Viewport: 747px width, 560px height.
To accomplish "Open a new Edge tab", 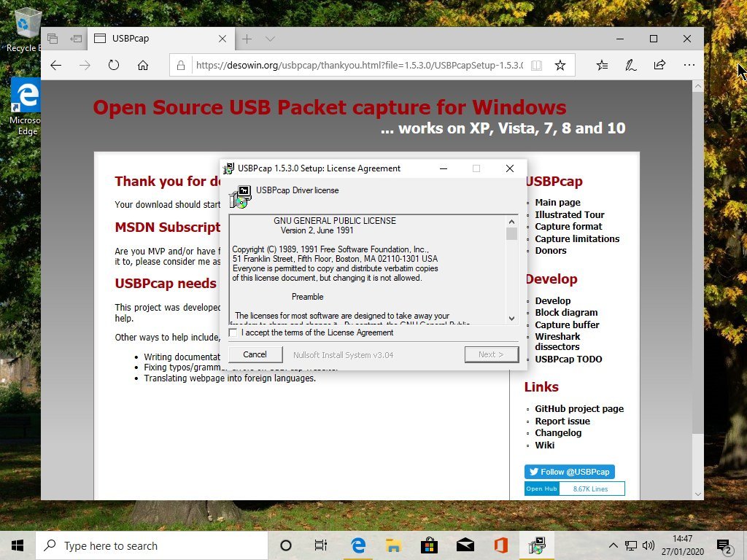I will tap(247, 39).
